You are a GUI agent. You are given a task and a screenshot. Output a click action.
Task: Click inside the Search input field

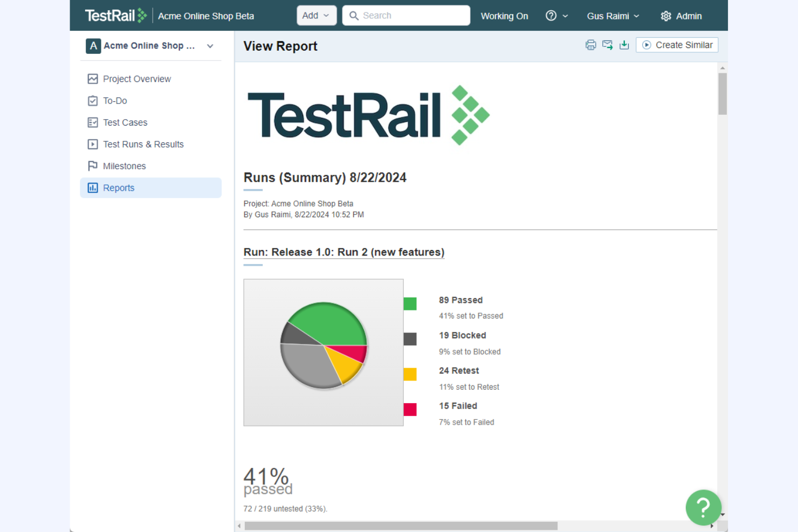click(410, 15)
